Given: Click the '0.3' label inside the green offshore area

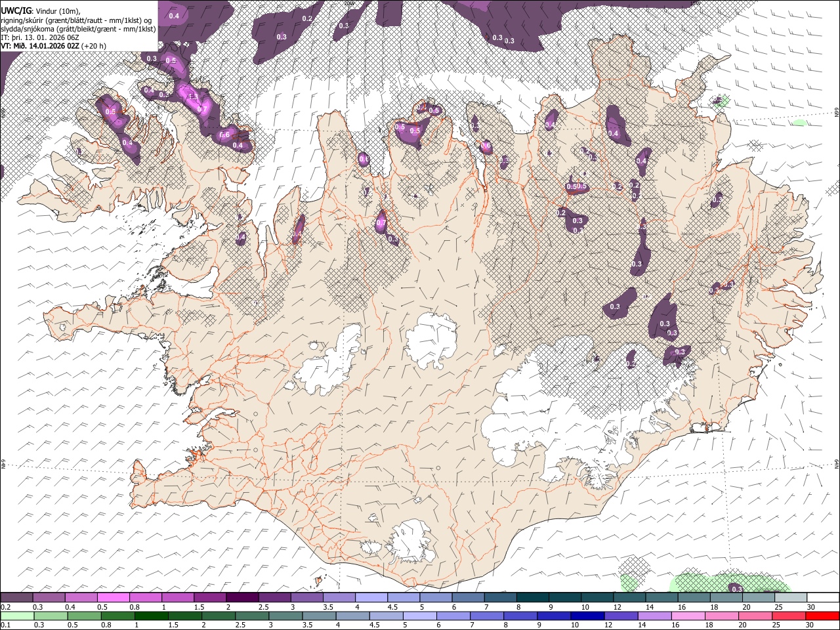Looking at the screenshot, I should tap(736, 589).
